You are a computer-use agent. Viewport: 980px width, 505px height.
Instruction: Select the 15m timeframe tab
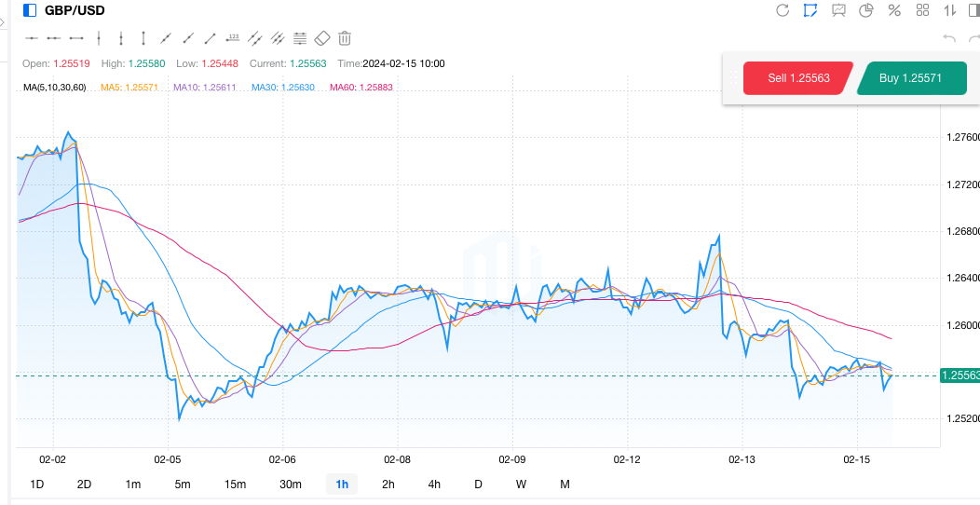click(x=235, y=484)
